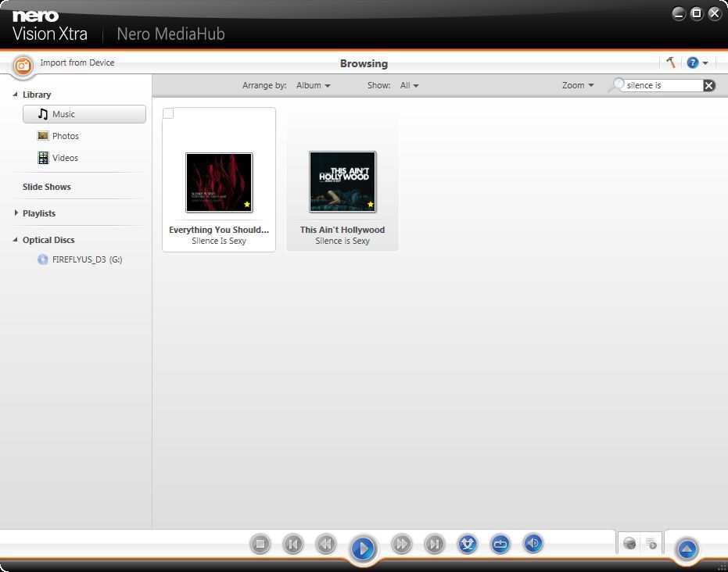Fast forward the current track

pos(401,544)
